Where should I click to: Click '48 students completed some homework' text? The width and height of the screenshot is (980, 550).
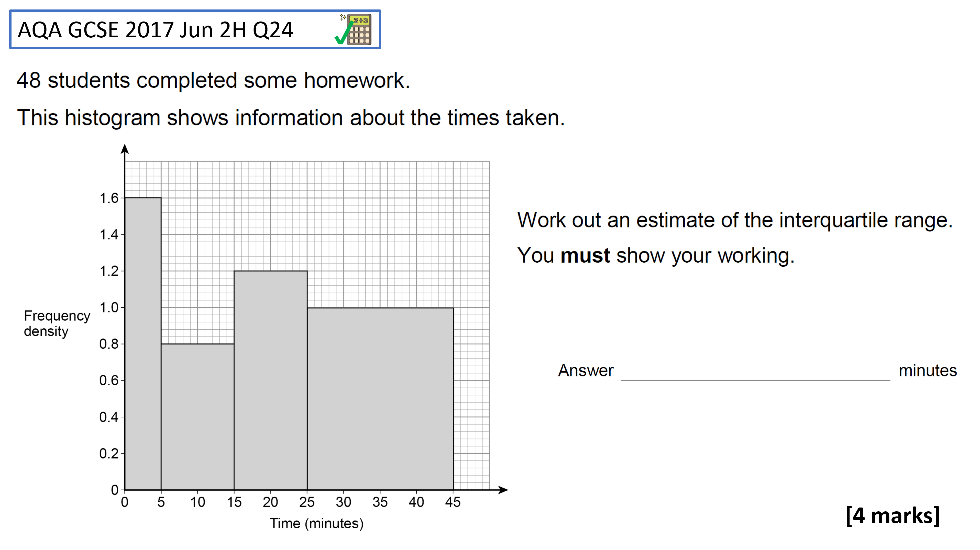(213, 80)
